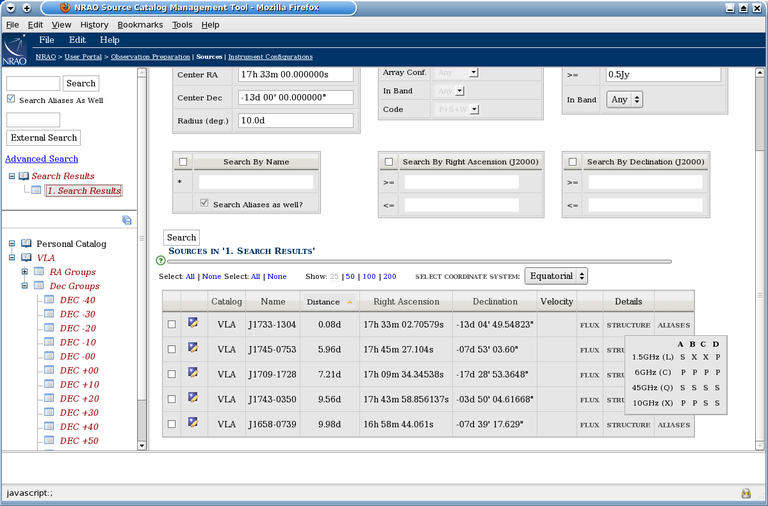The height and width of the screenshot is (506, 768).
Task: Open the Instrument Configurations link
Action: pos(270,57)
